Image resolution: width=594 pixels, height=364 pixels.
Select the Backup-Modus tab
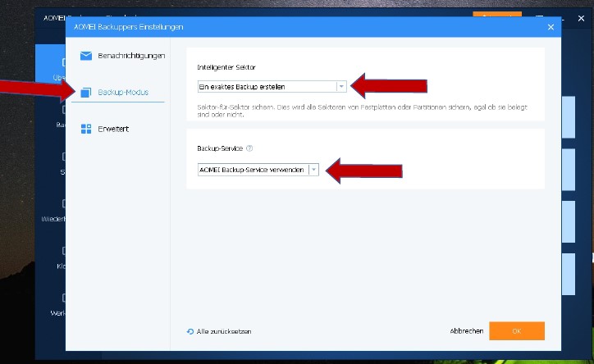tap(118, 92)
